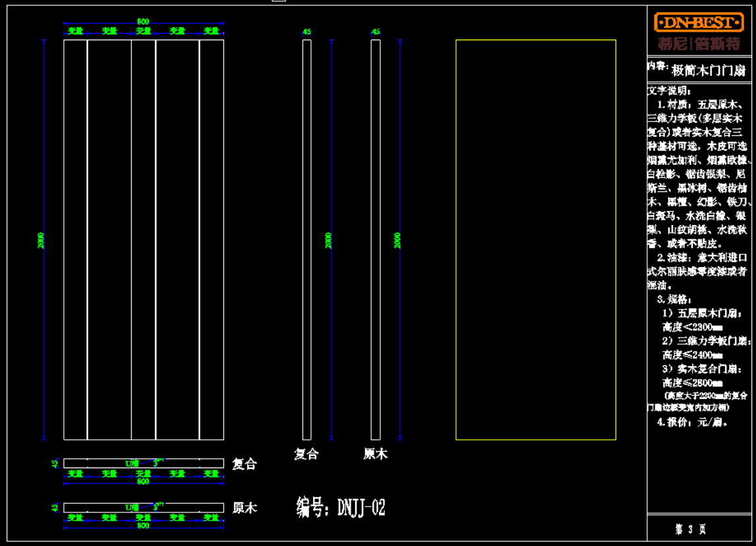This screenshot has width=756, height=546.
Task: Click the 原木 label below the side view
Action: [x=376, y=454]
